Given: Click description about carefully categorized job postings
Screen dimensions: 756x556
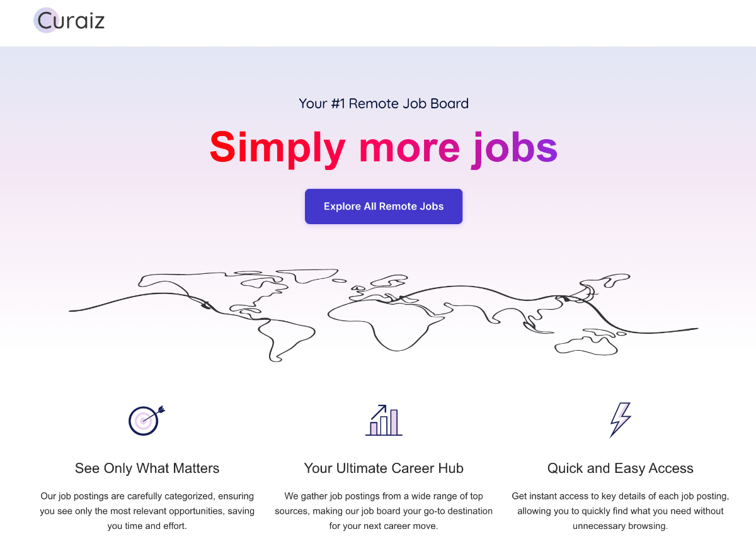Looking at the screenshot, I should coord(147,511).
